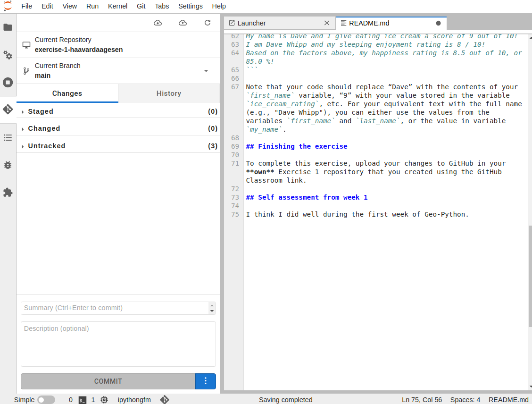Click the COMMIT button

point(108,381)
